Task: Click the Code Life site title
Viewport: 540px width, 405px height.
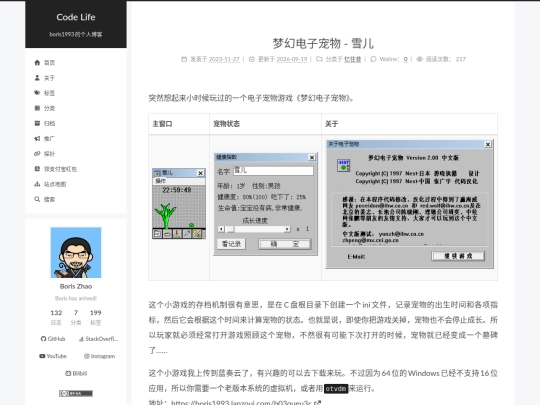Action: (76, 17)
